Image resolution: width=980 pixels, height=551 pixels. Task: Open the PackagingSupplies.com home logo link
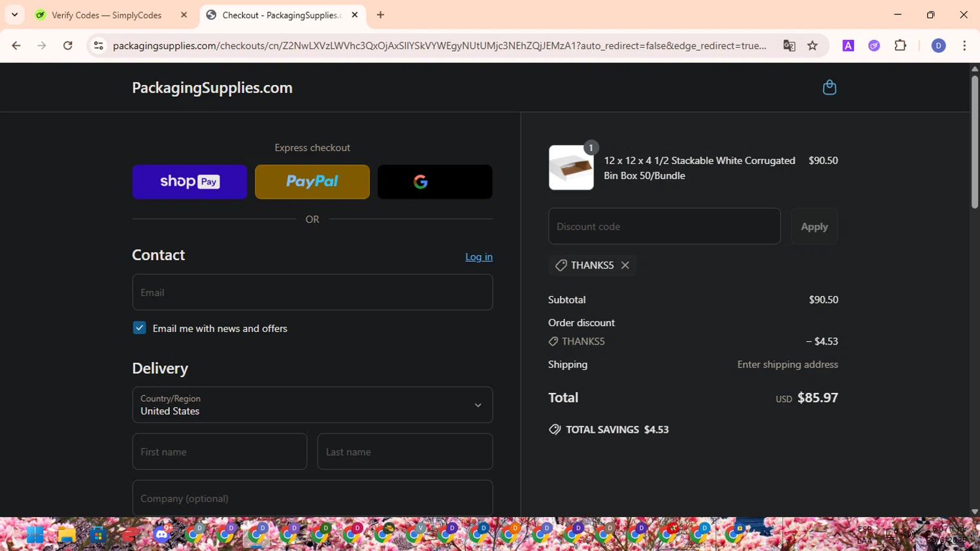click(x=212, y=88)
